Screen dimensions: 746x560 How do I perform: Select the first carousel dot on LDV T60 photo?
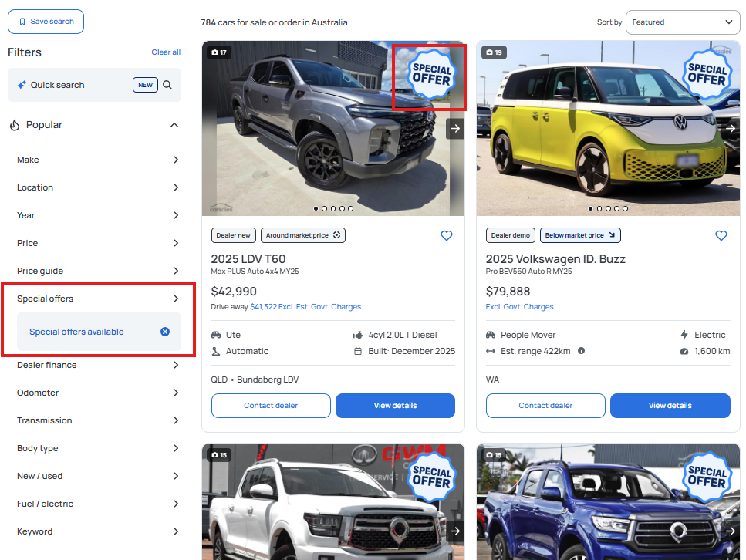[x=316, y=208]
